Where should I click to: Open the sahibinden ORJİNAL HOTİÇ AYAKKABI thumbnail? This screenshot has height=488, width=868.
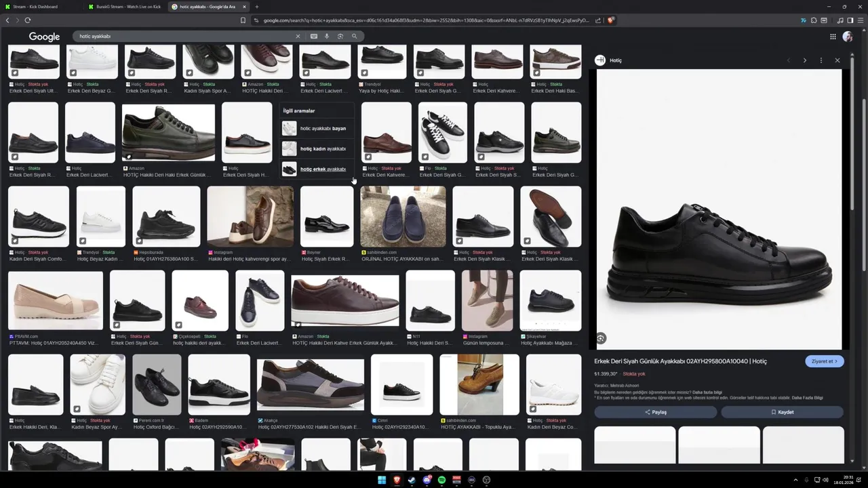coord(403,217)
